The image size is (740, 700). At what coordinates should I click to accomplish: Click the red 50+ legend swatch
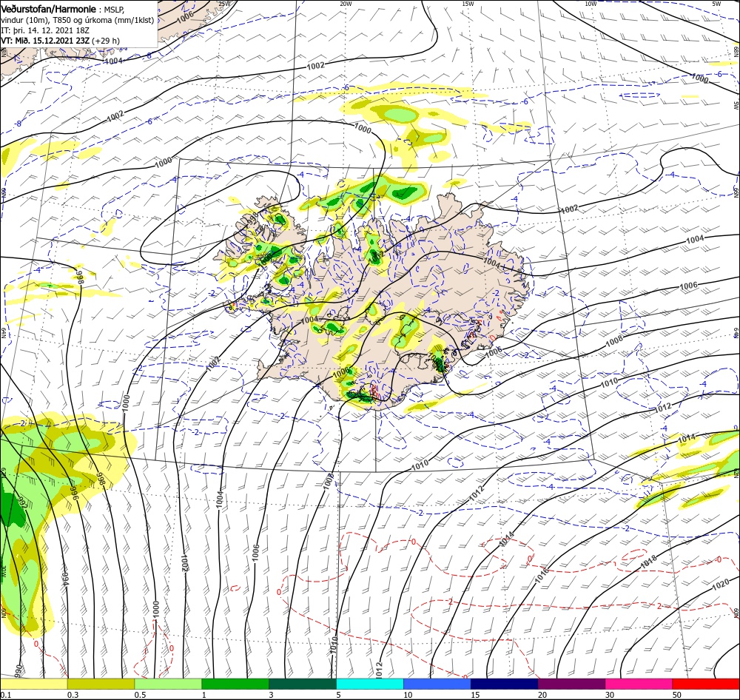pos(706,684)
